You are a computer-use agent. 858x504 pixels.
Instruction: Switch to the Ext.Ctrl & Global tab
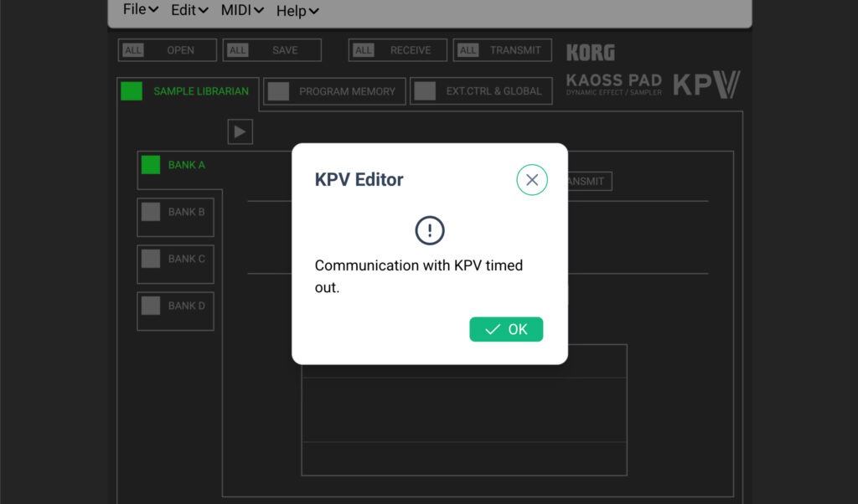coord(482,91)
